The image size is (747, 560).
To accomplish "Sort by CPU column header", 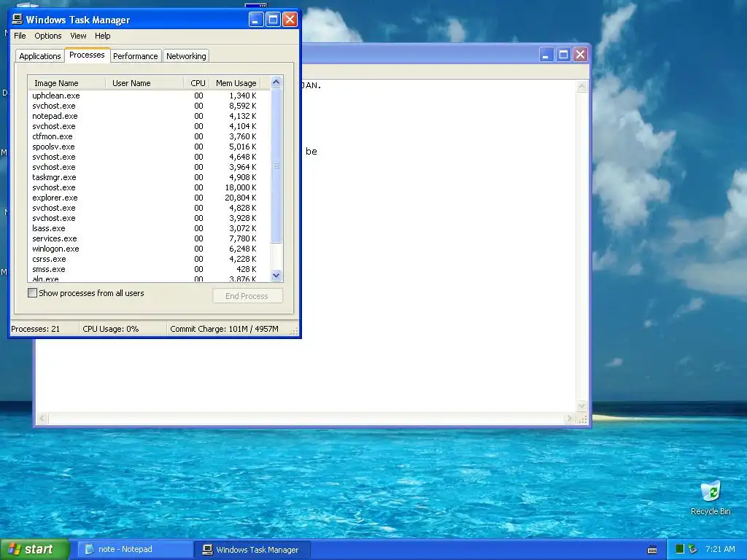I will 197,83.
